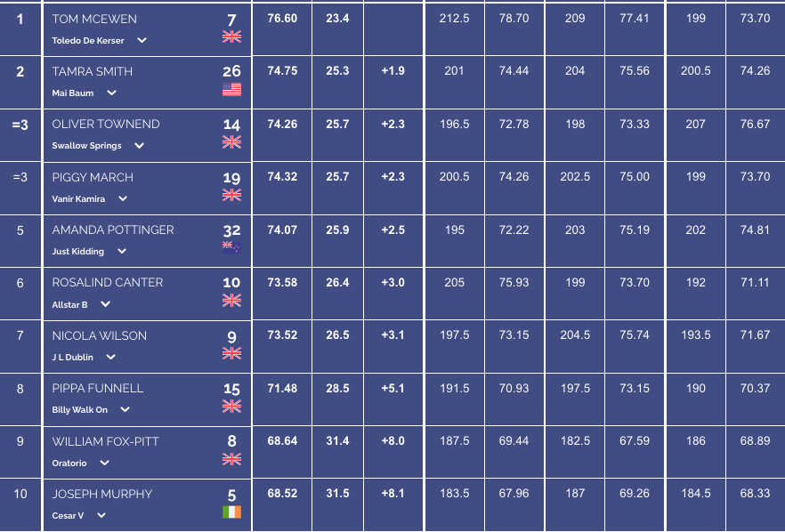This screenshot has width=785, height=532.
Task: Click the British flag next to Piggy March
Action: (231, 195)
